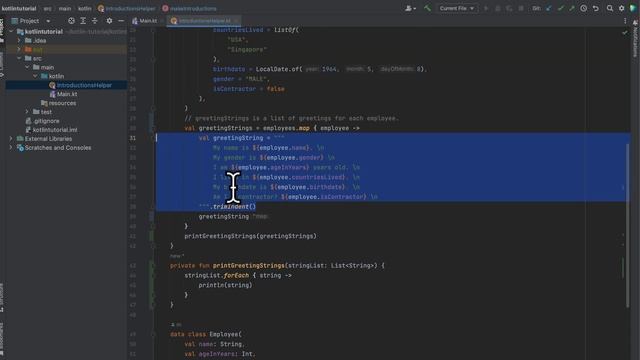
Task: Click makeIntroductions in breadcrumb bar
Action: [x=189, y=8]
